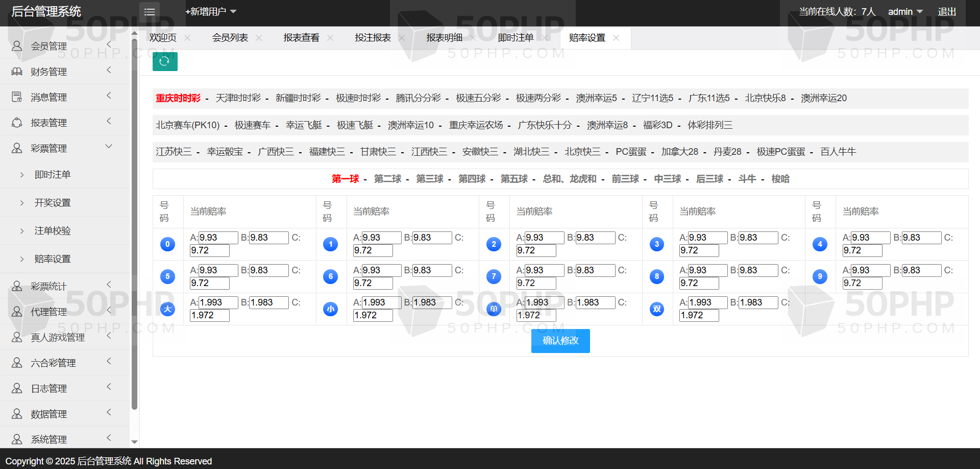Click the blue 双 ball icon

click(x=656, y=309)
